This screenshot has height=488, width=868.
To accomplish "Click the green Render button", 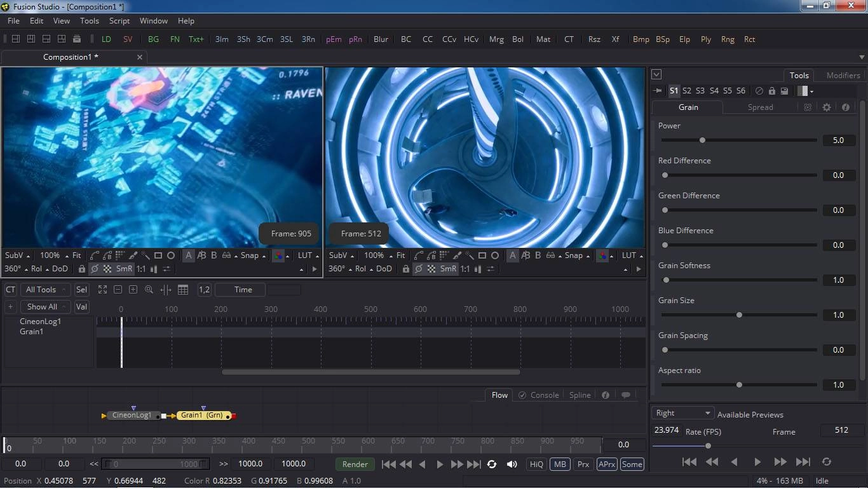I will tap(355, 464).
